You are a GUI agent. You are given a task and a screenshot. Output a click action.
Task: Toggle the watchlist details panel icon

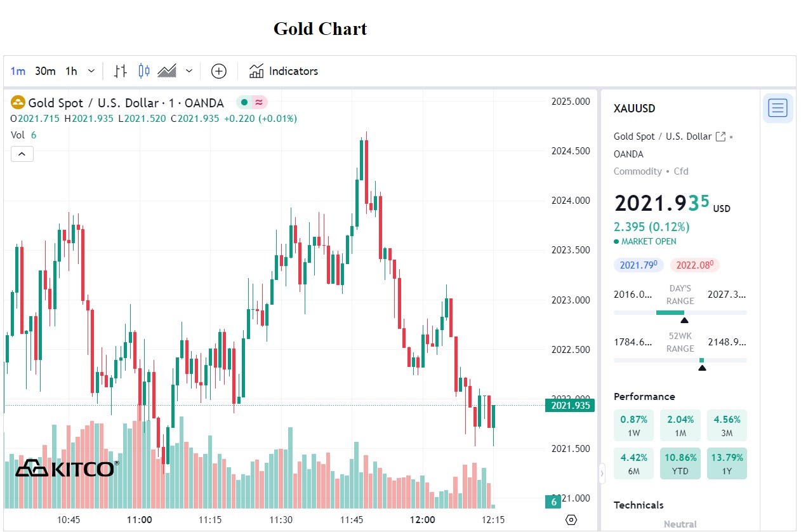coord(778,108)
